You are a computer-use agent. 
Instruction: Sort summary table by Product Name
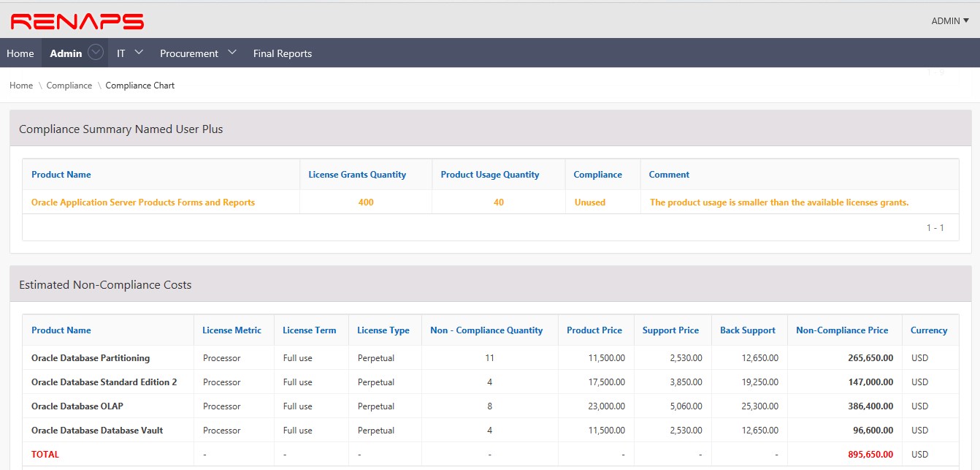pyautogui.click(x=61, y=175)
